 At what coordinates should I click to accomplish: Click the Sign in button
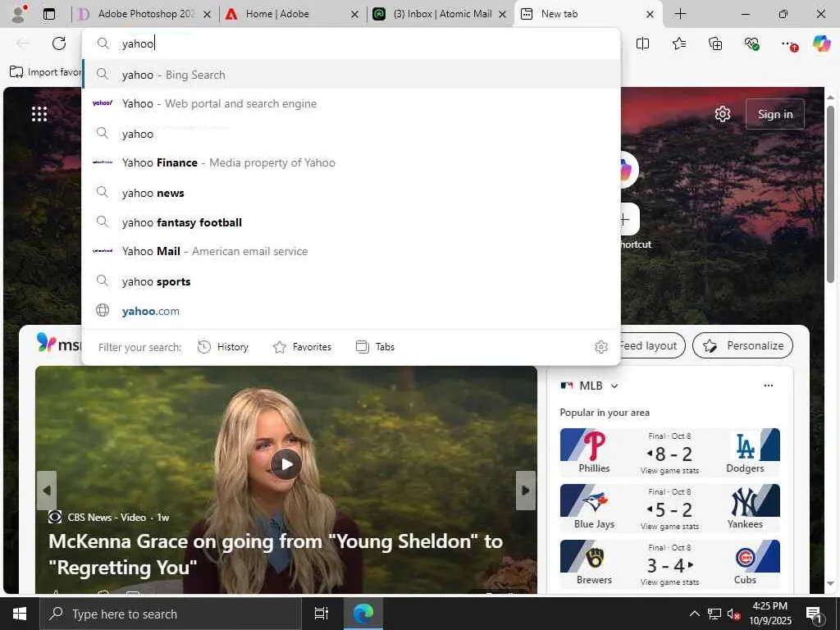click(774, 114)
